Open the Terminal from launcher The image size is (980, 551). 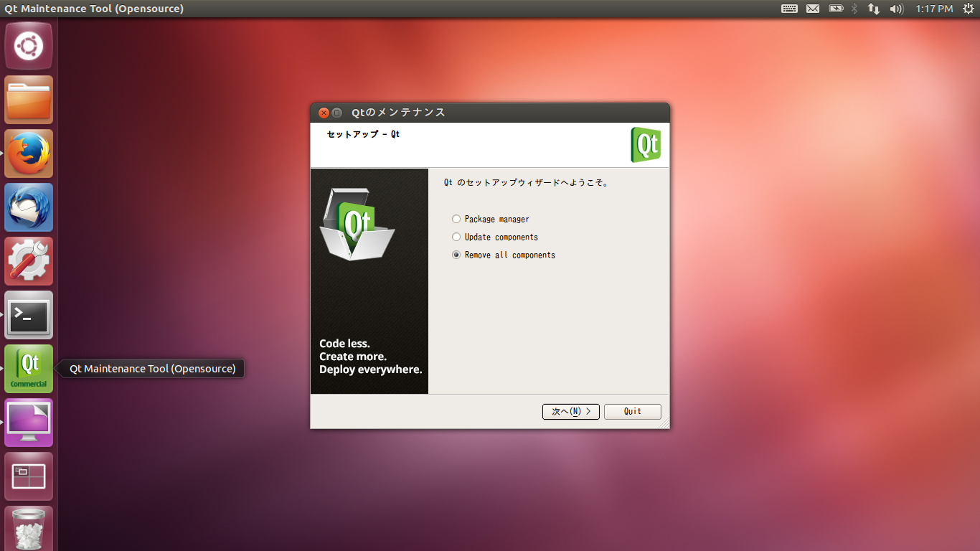click(x=29, y=315)
